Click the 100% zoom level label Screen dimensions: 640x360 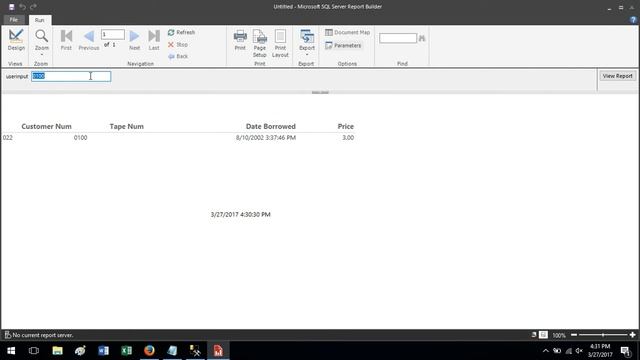[x=559, y=336]
